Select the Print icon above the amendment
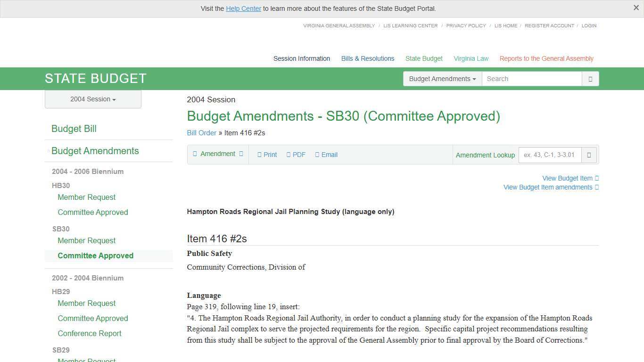The width and height of the screenshot is (644, 362). pos(267,154)
